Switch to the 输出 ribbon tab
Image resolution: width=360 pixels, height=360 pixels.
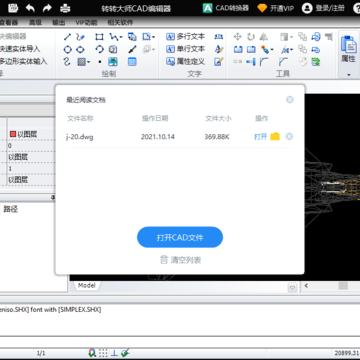[x=59, y=22]
